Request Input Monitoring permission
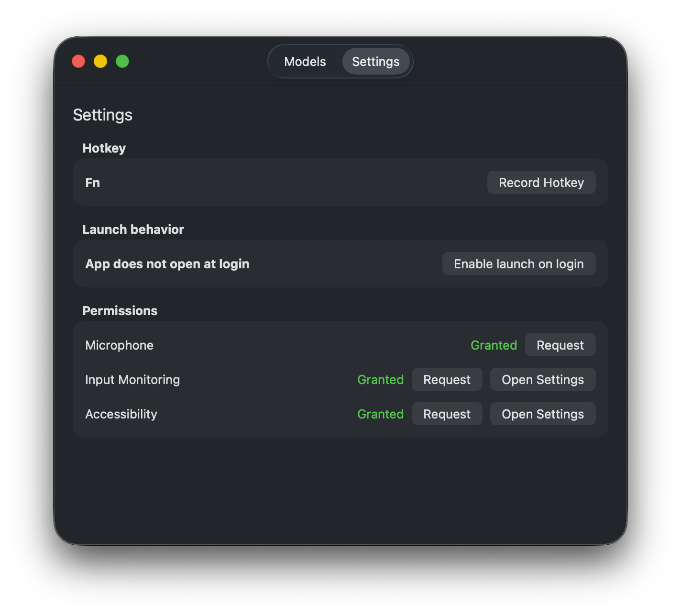 (447, 379)
